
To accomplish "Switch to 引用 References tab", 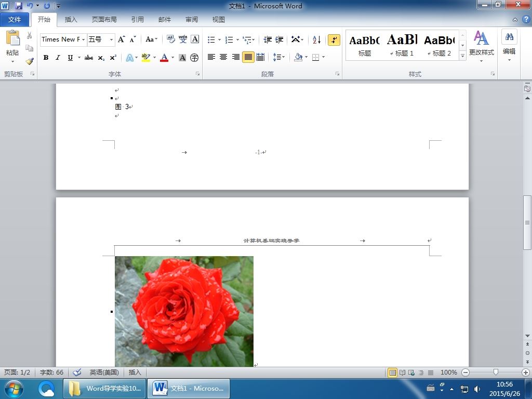I will coord(137,20).
